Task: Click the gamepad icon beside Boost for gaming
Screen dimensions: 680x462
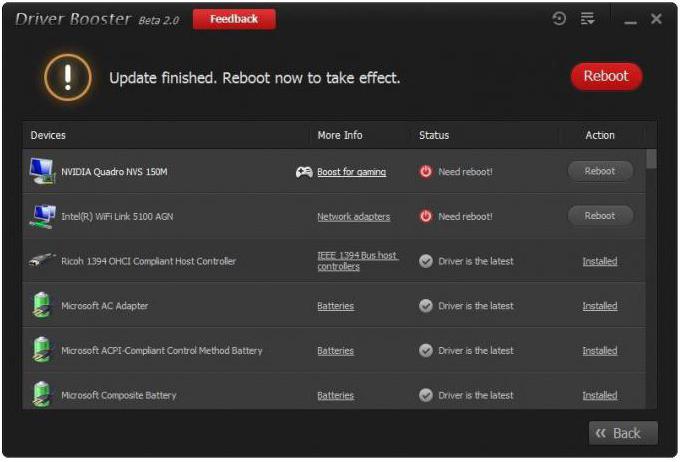Action: pyautogui.click(x=304, y=172)
